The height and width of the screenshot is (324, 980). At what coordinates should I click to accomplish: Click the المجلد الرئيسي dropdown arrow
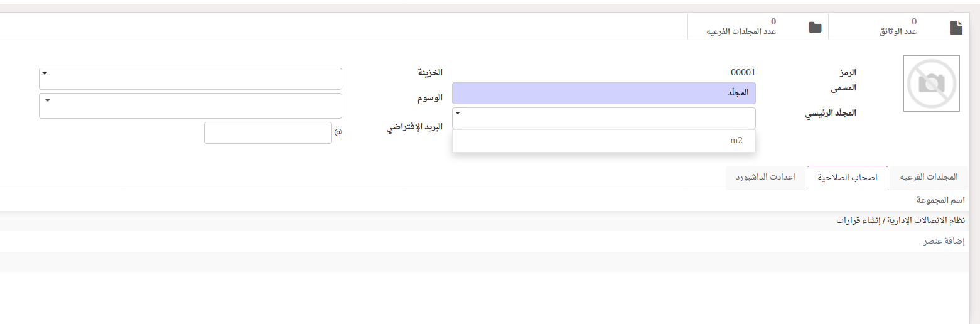(x=458, y=114)
